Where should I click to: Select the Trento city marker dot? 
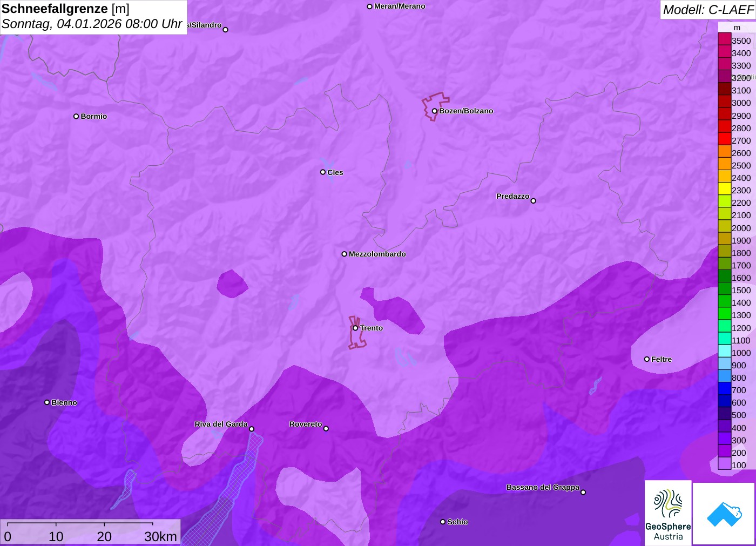355,328
